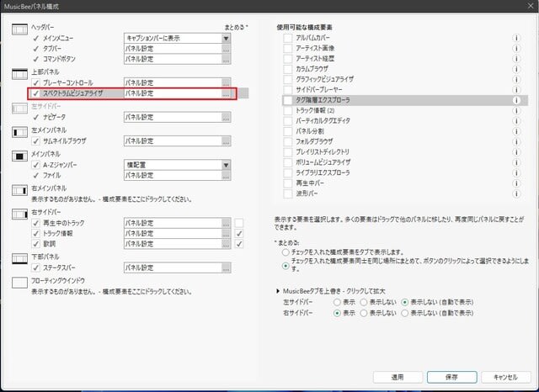Set 右サイドバー to 表示しない

(364, 313)
